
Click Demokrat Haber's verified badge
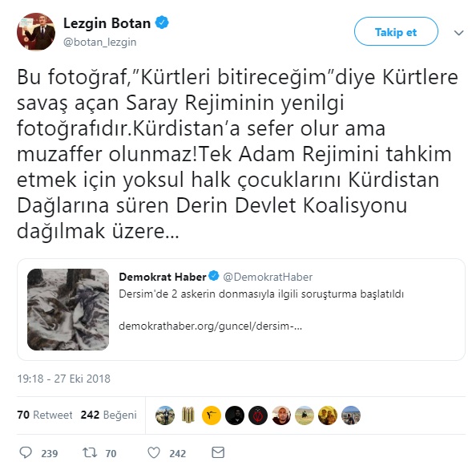(x=214, y=276)
